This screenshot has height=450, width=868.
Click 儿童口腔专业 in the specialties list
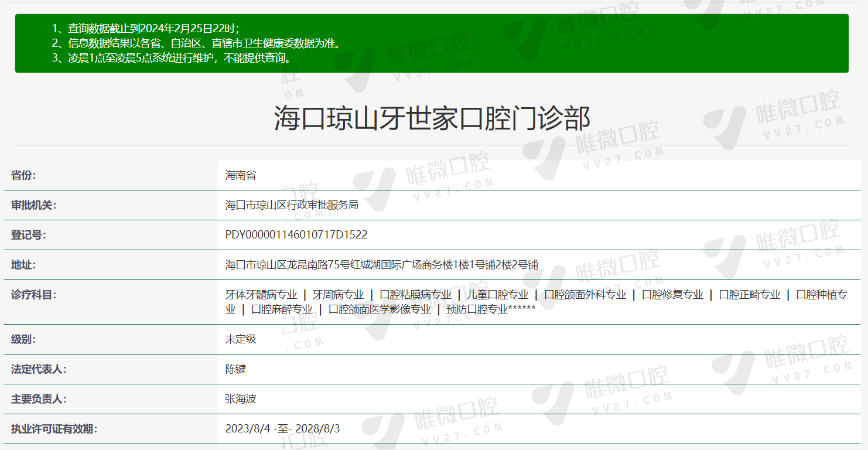click(x=497, y=295)
